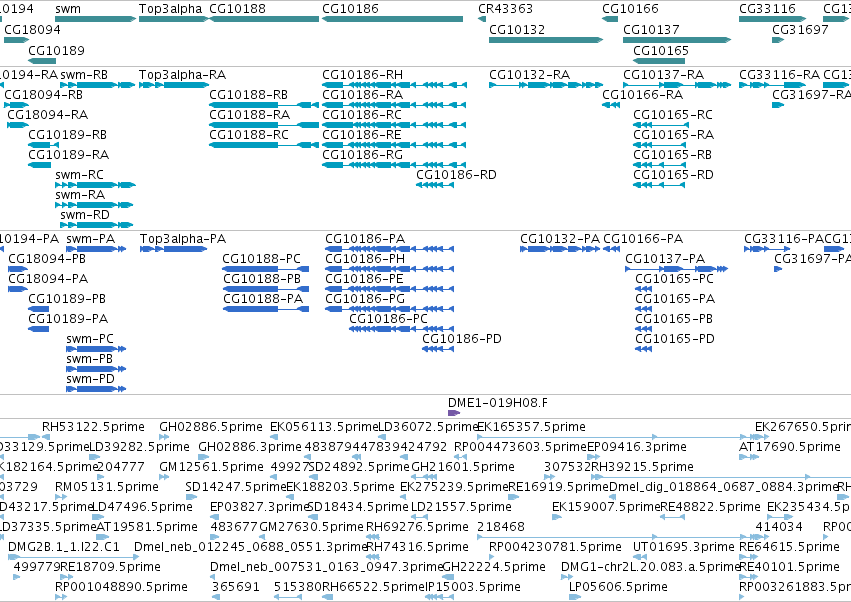The width and height of the screenshot is (851, 602).
Task: Select transcript swm-RB
Action: click(x=84, y=75)
